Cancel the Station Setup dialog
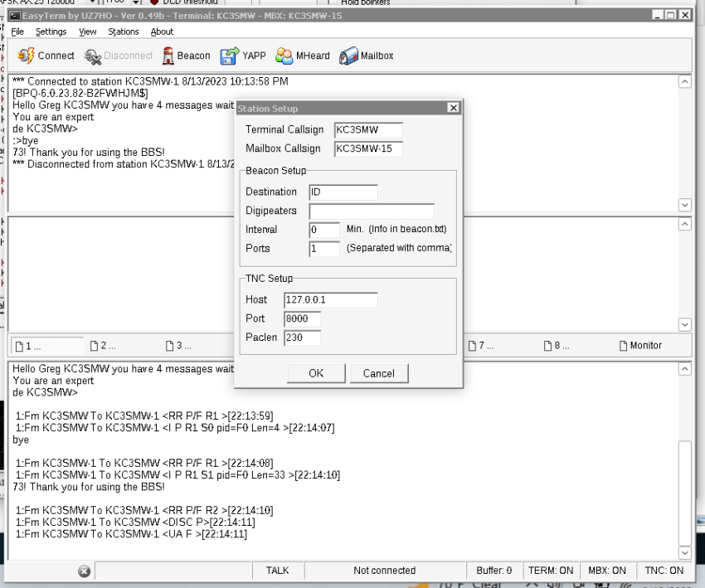705x588 pixels. point(378,372)
